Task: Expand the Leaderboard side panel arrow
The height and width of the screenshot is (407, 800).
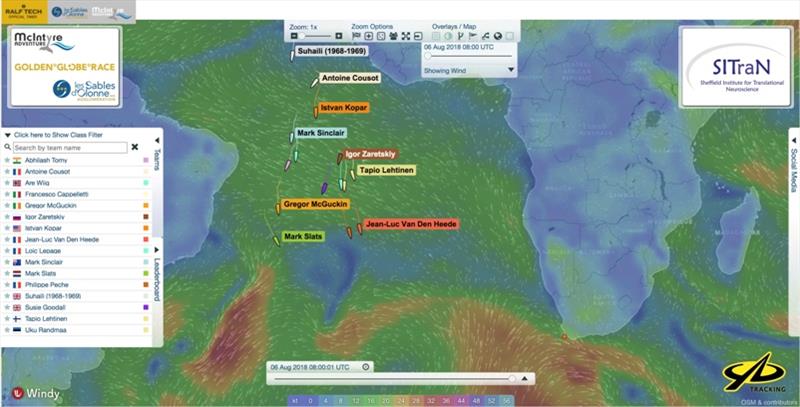Action: 157,250
